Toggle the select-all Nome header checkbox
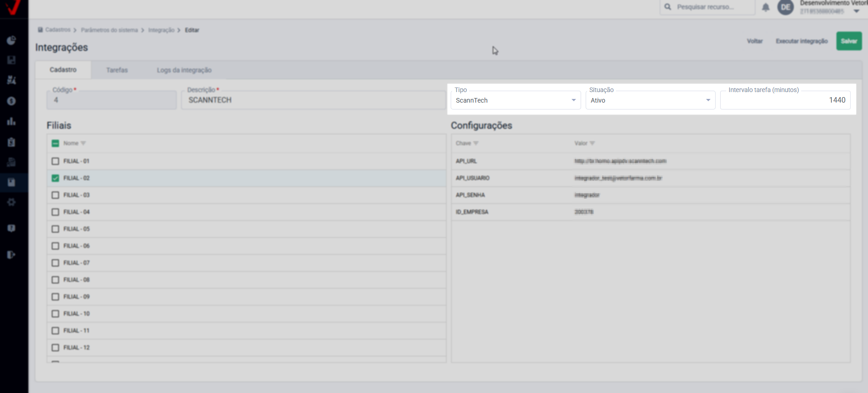The image size is (868, 393). pyautogui.click(x=55, y=143)
